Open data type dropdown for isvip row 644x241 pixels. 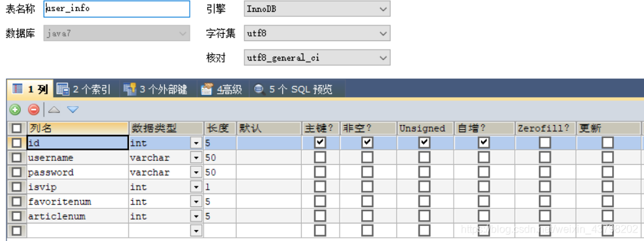pos(196,187)
